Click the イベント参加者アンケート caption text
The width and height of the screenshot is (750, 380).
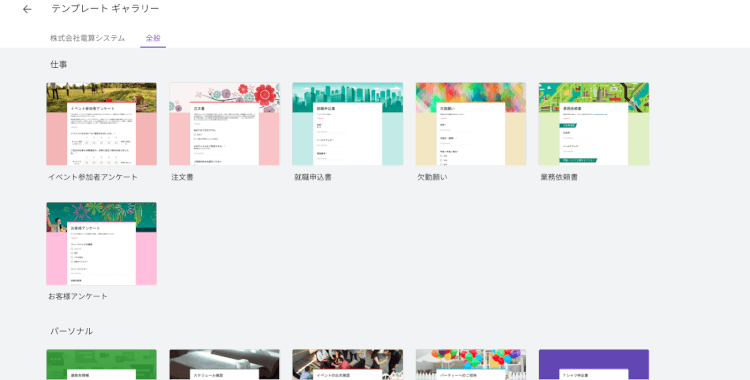click(x=93, y=177)
